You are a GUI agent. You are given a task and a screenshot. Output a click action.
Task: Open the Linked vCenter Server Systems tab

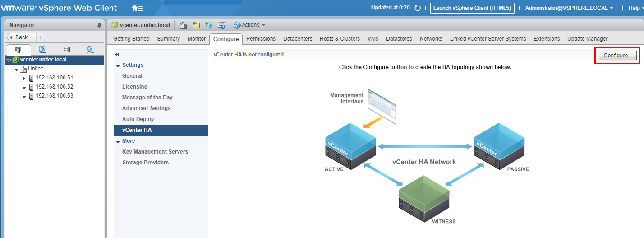tap(488, 39)
